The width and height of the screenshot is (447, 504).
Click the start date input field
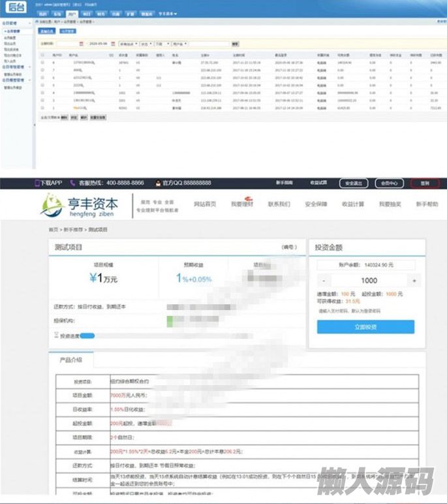coord(67,44)
